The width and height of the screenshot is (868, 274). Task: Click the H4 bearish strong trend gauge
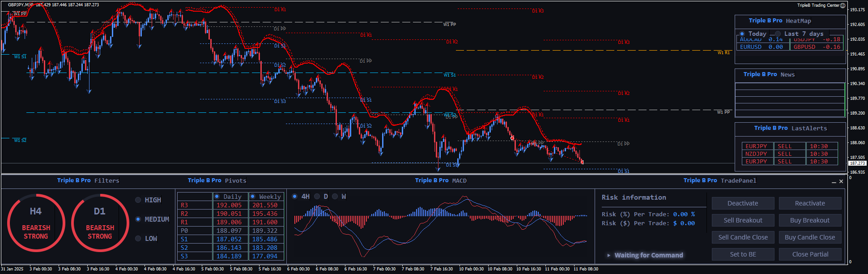pos(36,223)
